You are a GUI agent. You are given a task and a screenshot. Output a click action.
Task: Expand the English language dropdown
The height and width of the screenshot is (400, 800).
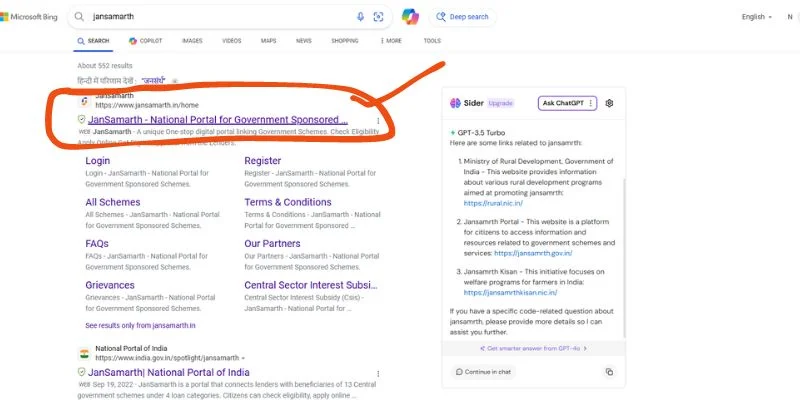(756, 17)
